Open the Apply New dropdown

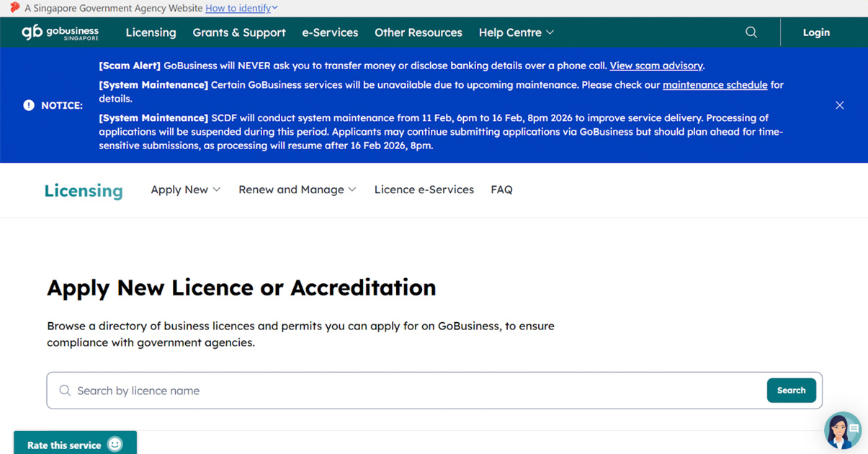click(185, 190)
